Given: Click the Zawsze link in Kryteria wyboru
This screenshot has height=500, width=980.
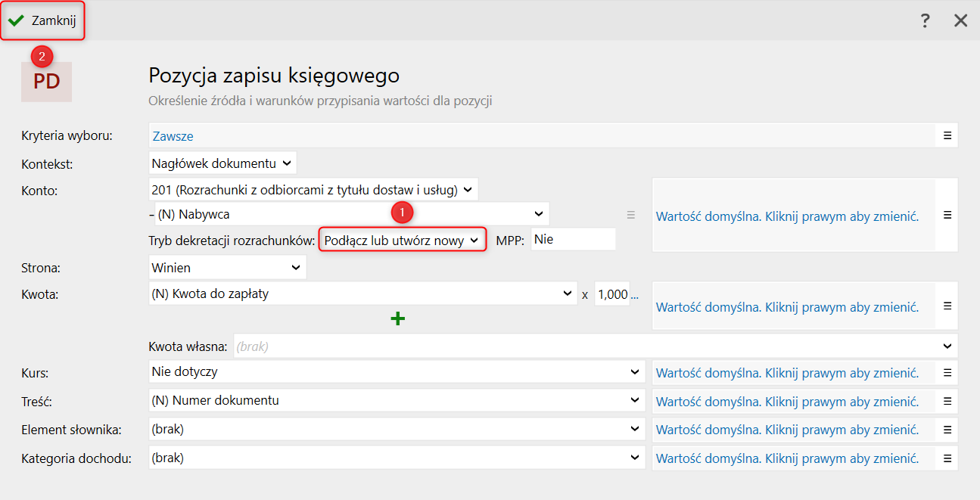Looking at the screenshot, I should (173, 136).
